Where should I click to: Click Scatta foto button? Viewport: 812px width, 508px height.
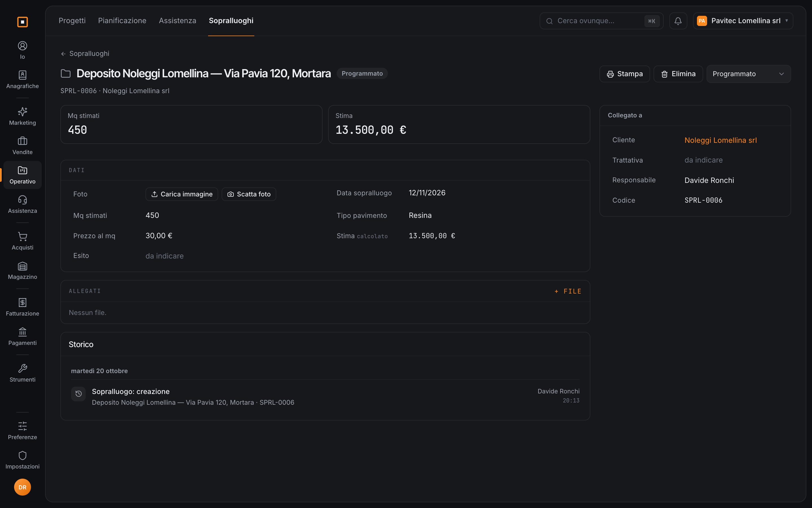(249, 194)
